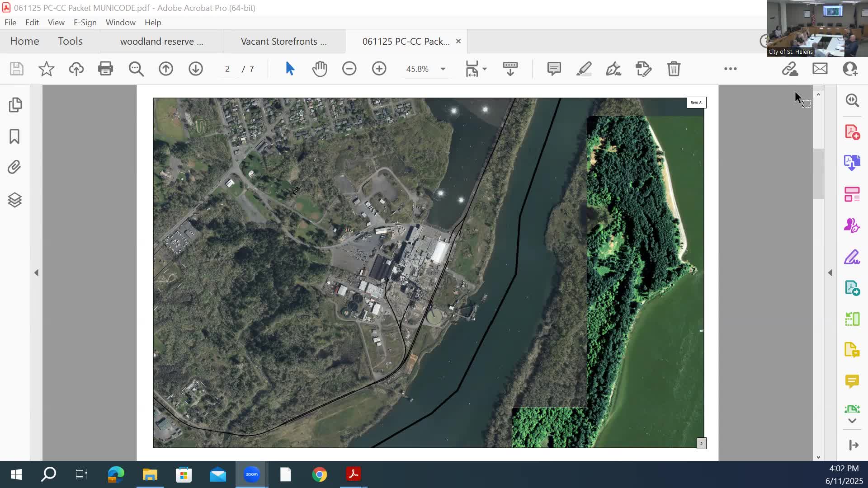
Task: Select the Highlight tool
Action: (585, 69)
